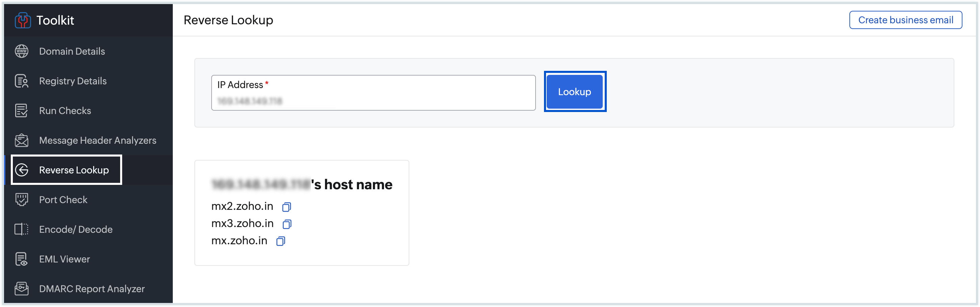Click the EML Viewer icon
The height and width of the screenshot is (307, 980).
point(22,259)
